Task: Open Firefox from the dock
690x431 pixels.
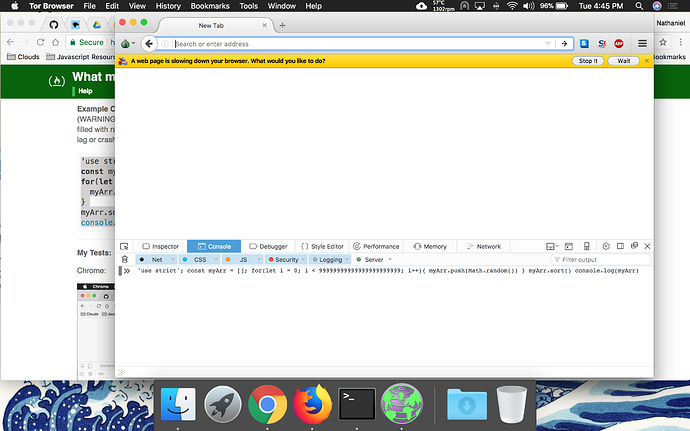Action: pyautogui.click(x=312, y=404)
